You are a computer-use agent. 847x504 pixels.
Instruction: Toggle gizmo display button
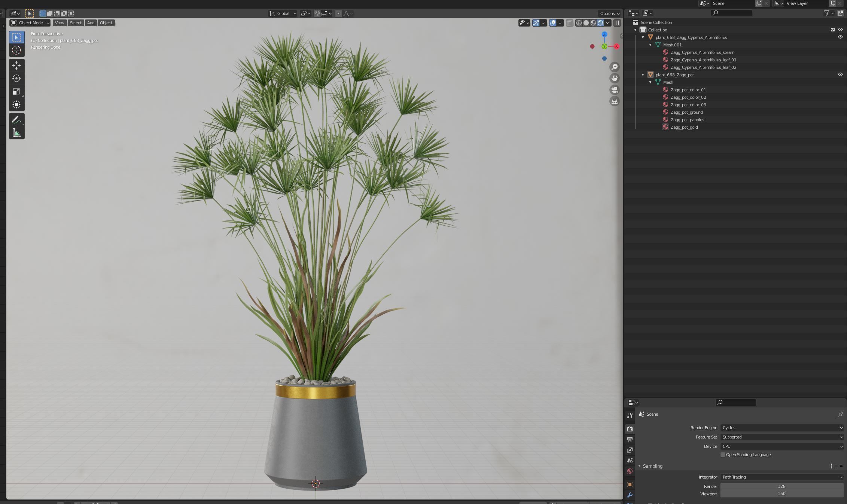[536, 23]
